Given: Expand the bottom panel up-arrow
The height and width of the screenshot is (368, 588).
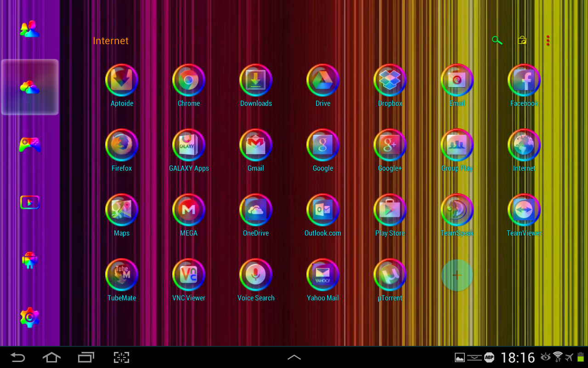Looking at the screenshot, I should [294, 357].
